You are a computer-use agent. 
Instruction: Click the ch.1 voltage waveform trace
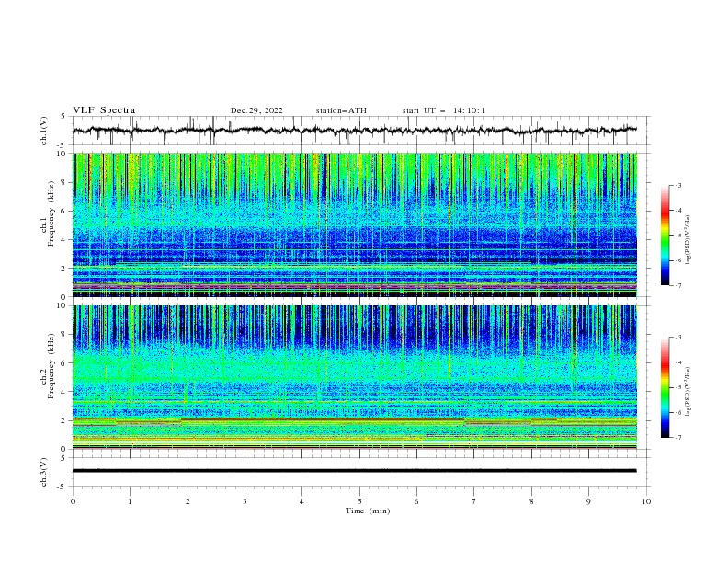point(355,131)
